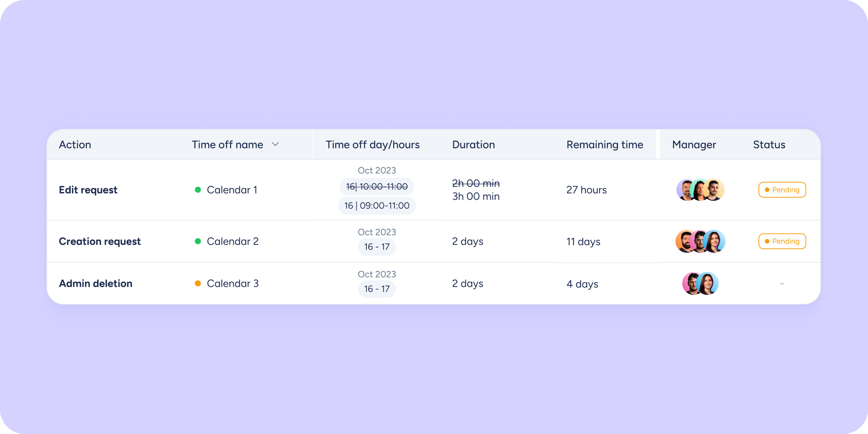
Task: Open the Edit request row
Action: pos(88,190)
